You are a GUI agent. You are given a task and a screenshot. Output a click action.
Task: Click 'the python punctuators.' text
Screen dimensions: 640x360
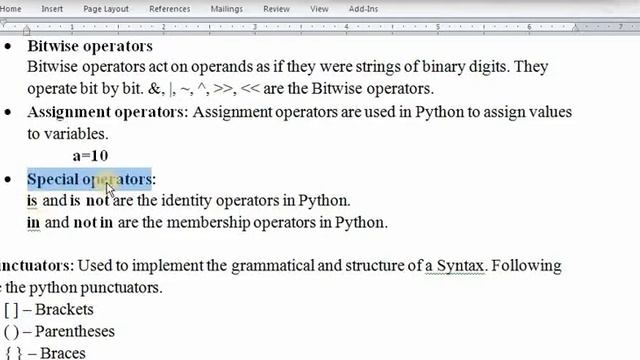[84, 288]
